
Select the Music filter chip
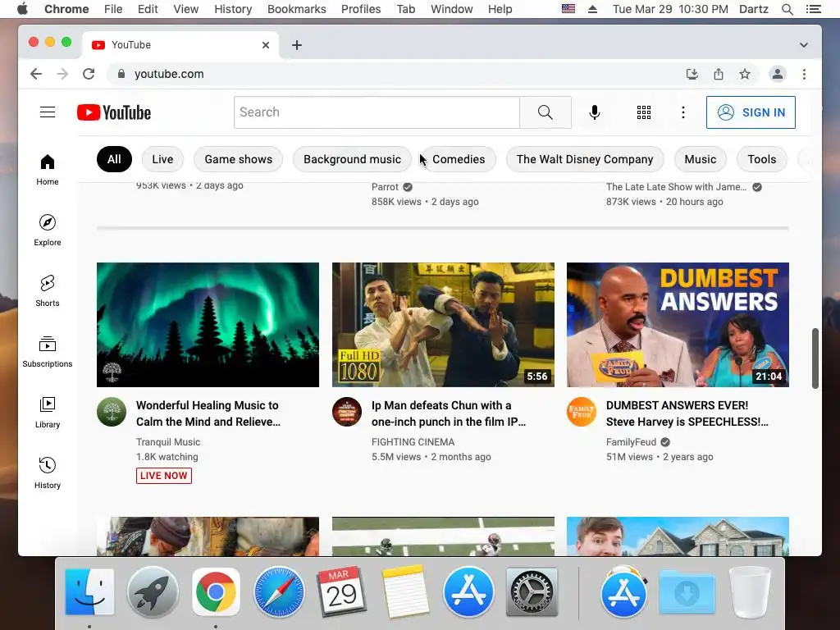point(701,159)
